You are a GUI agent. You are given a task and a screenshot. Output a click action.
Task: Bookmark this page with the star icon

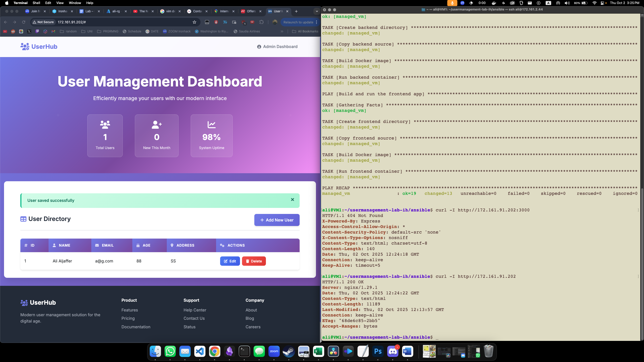click(194, 22)
